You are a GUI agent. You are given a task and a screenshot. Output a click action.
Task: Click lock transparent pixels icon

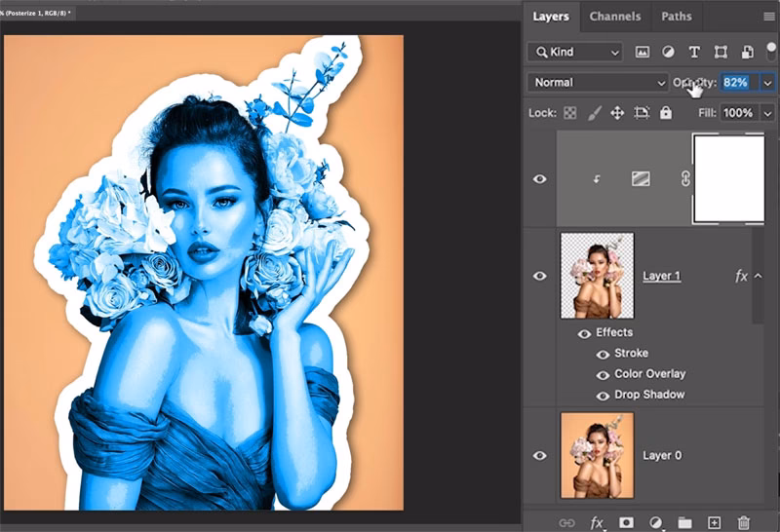click(570, 113)
